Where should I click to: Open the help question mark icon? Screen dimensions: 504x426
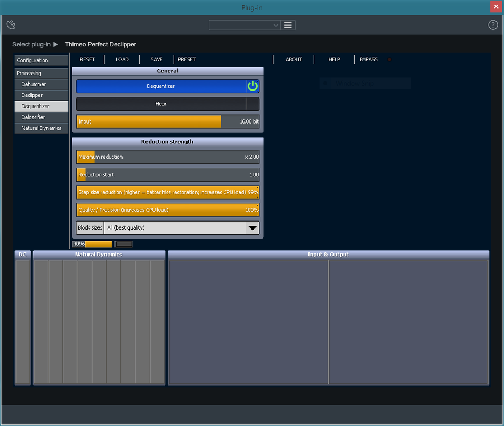[493, 24]
